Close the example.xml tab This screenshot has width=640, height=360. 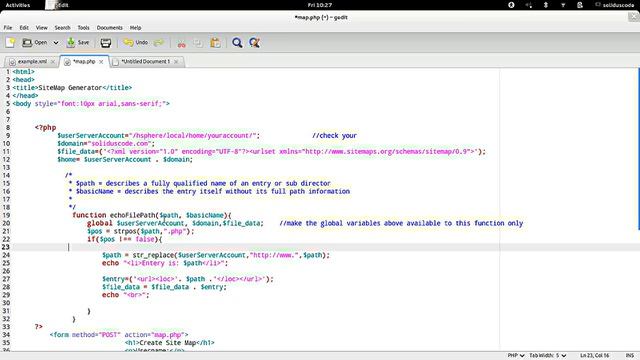(53, 62)
